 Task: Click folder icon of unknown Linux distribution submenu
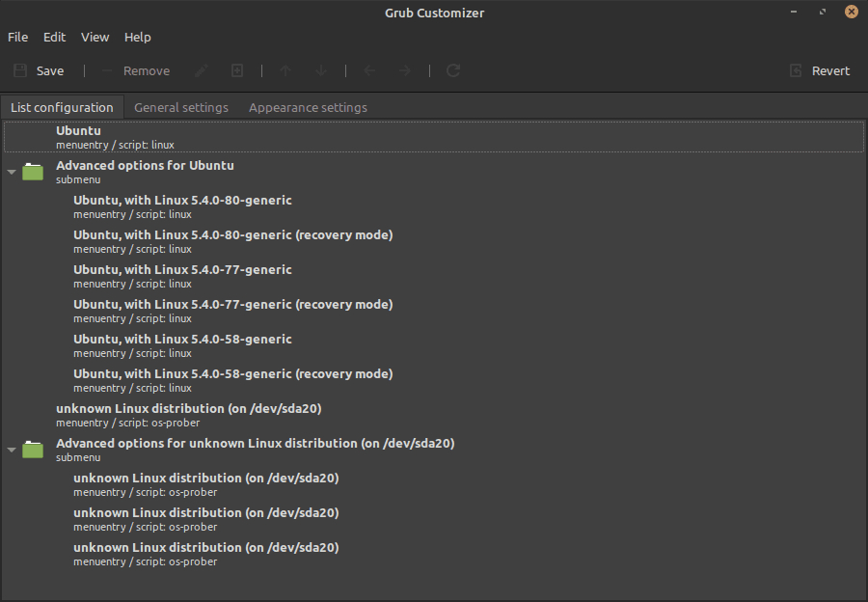(33, 450)
